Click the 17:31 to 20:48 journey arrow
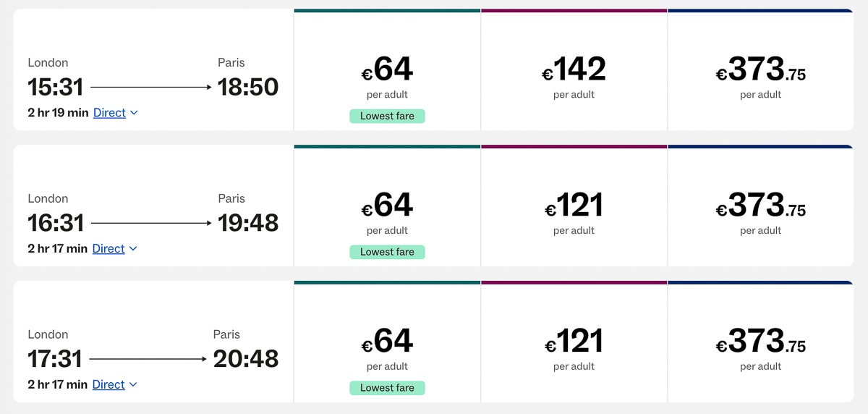 pos(148,359)
